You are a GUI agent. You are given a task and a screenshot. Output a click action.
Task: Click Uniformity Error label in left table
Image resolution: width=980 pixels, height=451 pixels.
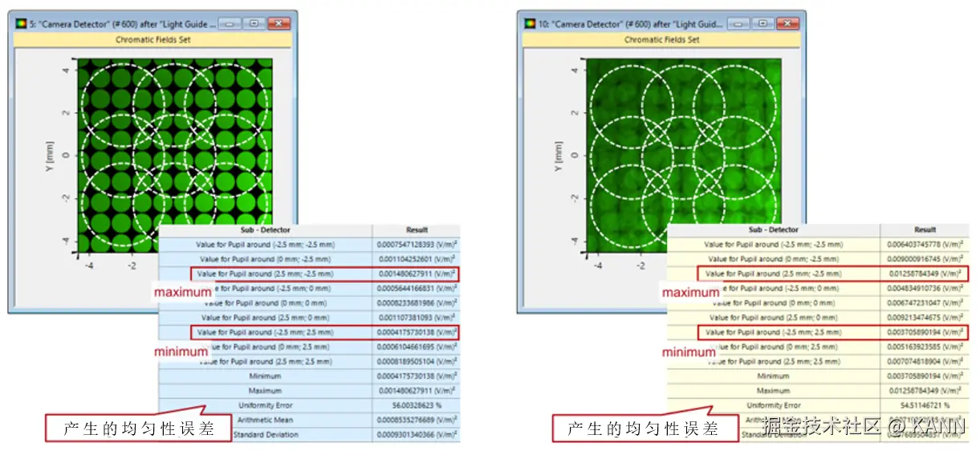[x=266, y=405]
